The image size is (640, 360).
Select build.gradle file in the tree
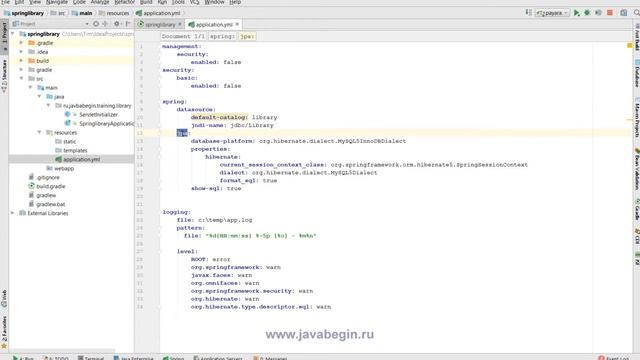coord(51,187)
